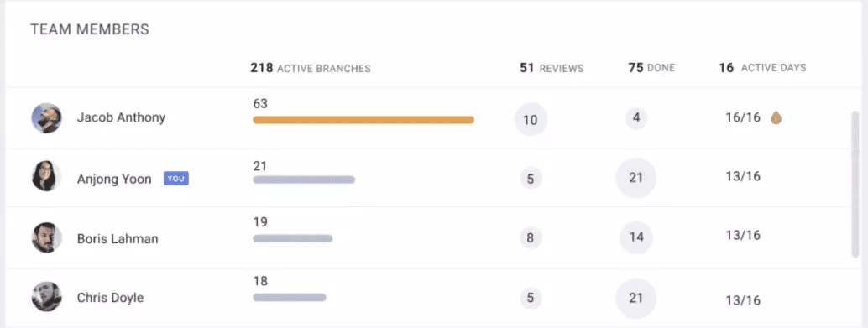Click Boris Lahman's 8 reviews bubble
Image resolution: width=868 pixels, height=328 pixels.
pyautogui.click(x=531, y=238)
